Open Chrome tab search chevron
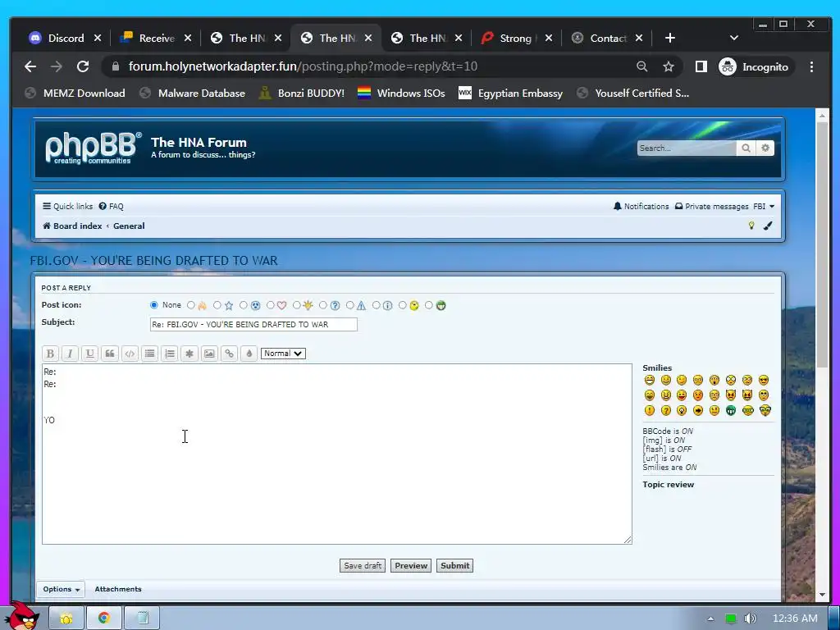Viewport: 840px width, 630px height. click(734, 38)
